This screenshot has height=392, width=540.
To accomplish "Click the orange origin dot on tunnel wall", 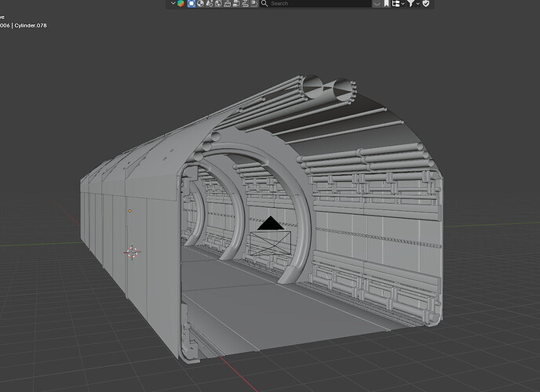I will (130, 211).
